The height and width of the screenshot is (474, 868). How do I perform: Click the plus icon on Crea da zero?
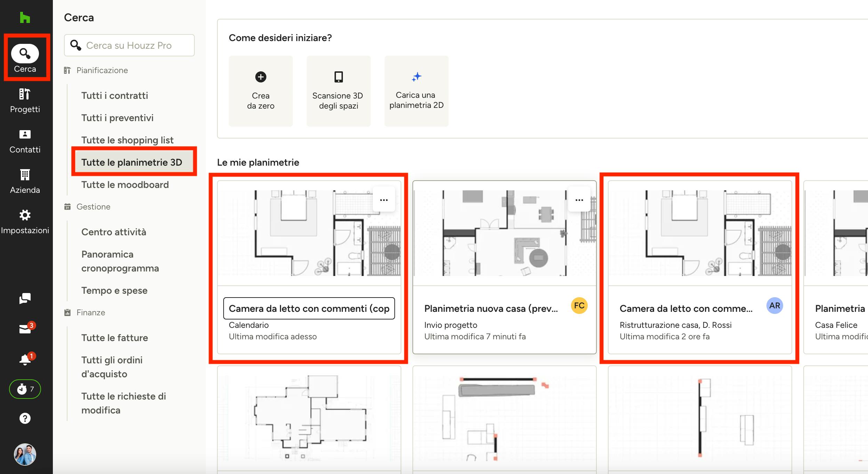pos(261,77)
